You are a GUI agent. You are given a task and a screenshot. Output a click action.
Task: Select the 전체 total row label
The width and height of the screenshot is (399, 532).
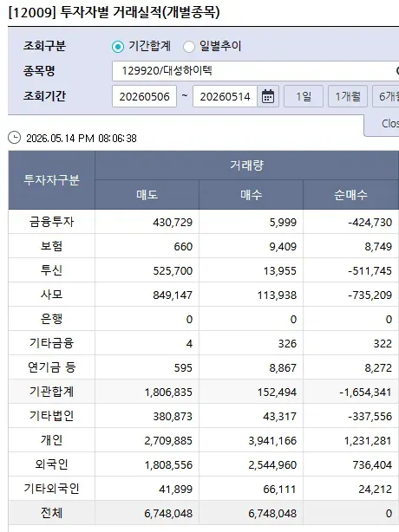52,513
